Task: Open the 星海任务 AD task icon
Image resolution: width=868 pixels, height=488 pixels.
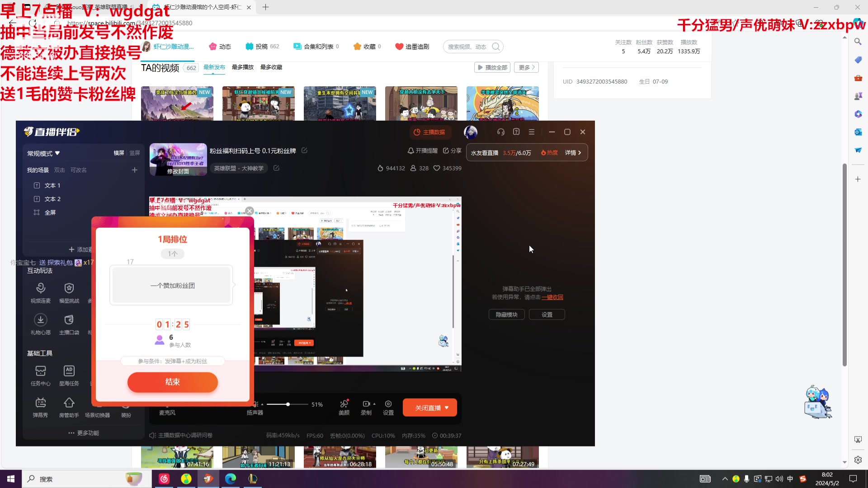Action: coord(69,375)
